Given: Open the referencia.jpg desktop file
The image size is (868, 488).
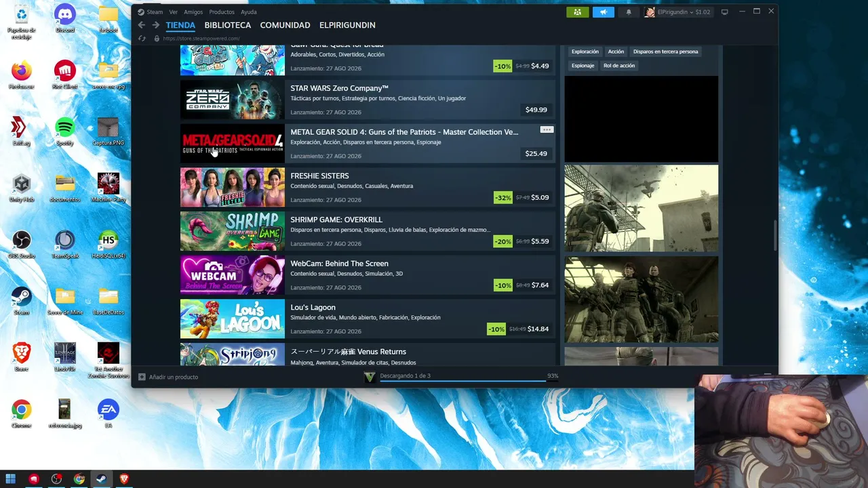Looking at the screenshot, I should point(65,413).
